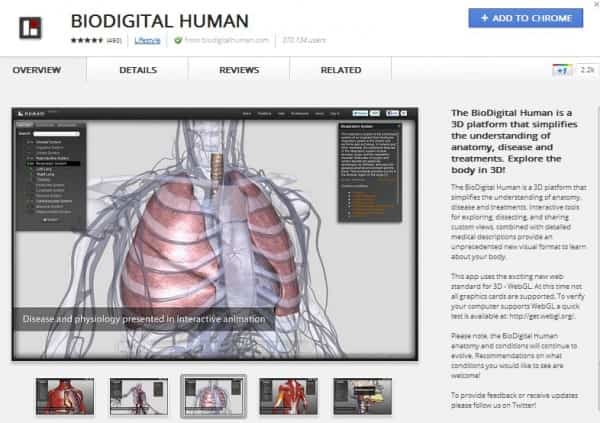Select the first screenshot thumbnail

click(x=65, y=396)
